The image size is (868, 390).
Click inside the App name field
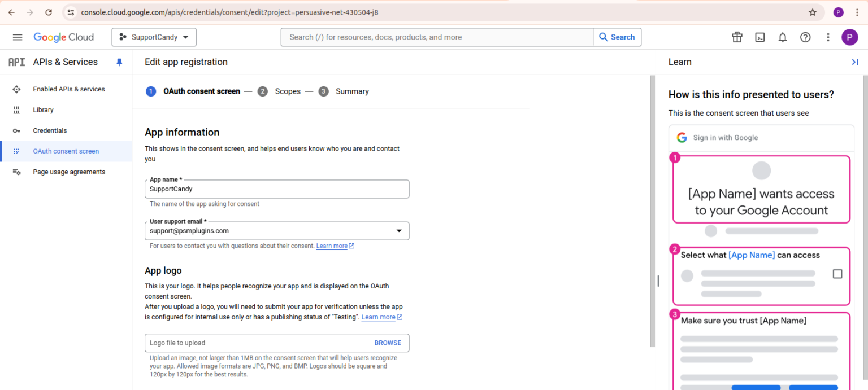click(x=276, y=189)
